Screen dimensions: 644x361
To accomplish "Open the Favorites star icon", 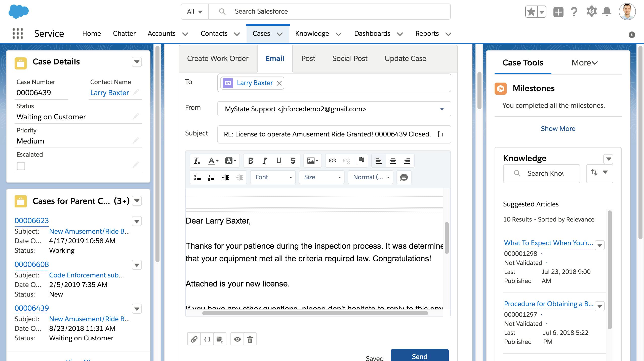I will [x=531, y=12].
